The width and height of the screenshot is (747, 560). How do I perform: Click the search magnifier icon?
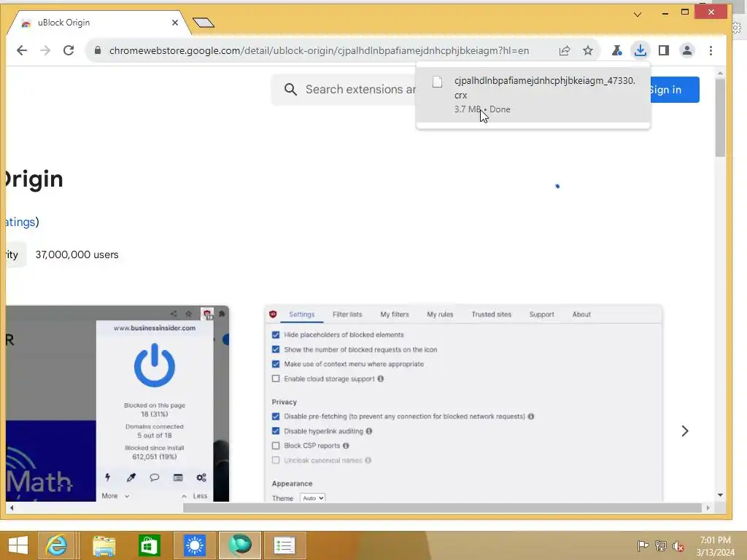click(x=290, y=90)
